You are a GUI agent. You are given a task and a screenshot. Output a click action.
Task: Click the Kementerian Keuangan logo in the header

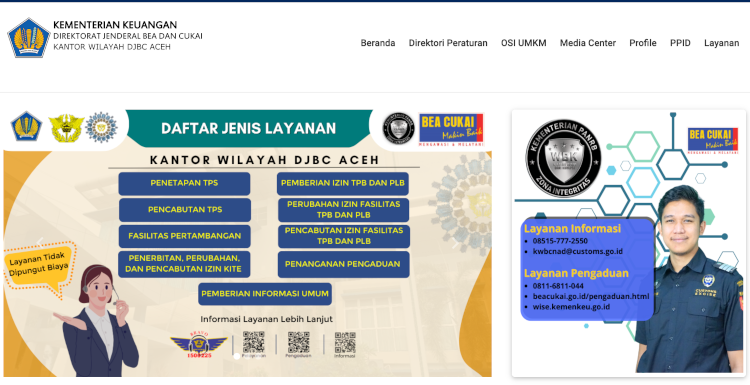click(x=29, y=37)
